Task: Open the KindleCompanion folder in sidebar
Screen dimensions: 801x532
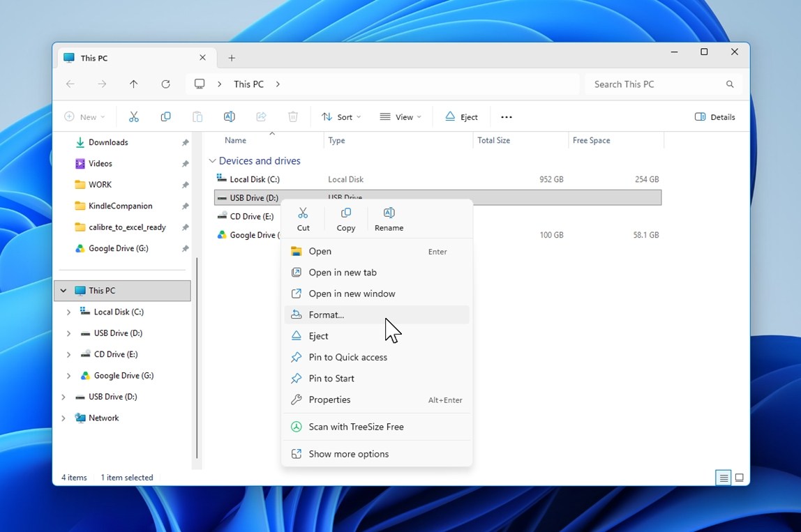Action: point(121,206)
